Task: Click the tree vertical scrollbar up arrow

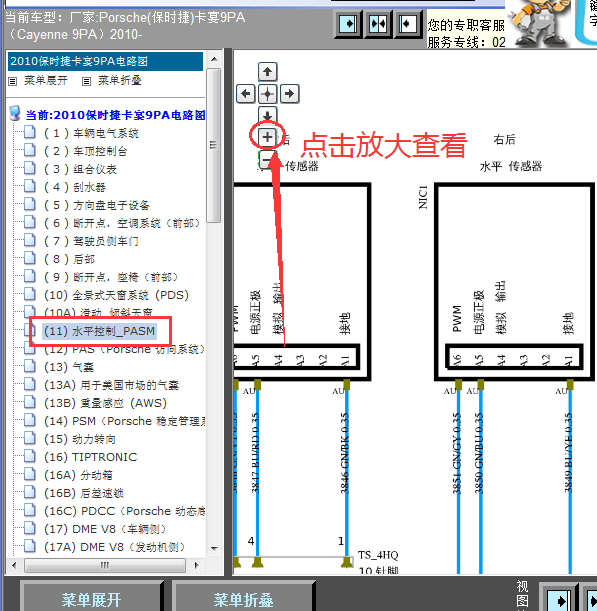Action: [x=214, y=59]
